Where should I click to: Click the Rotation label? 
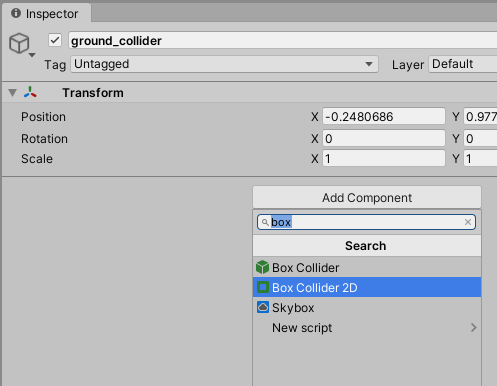(44, 139)
